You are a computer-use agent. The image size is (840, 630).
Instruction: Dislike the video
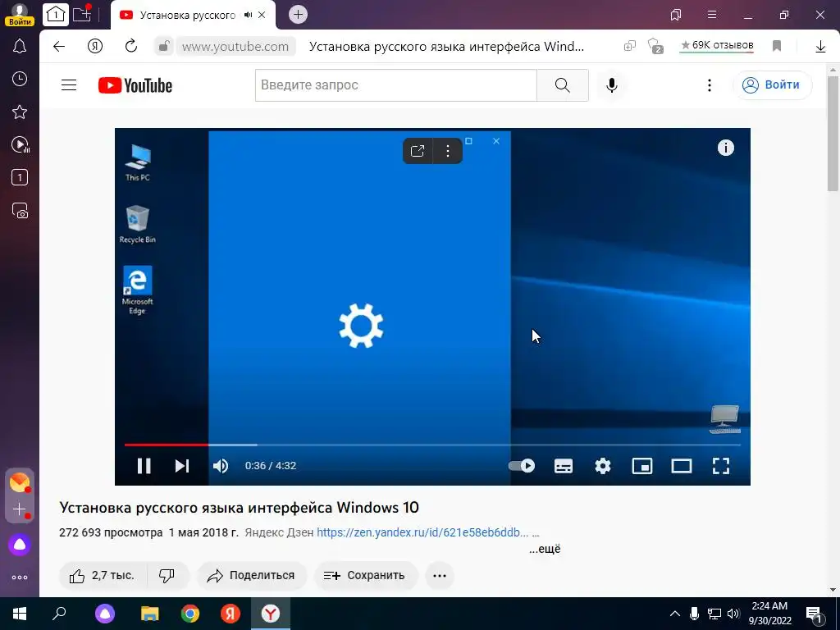pyautogui.click(x=167, y=576)
